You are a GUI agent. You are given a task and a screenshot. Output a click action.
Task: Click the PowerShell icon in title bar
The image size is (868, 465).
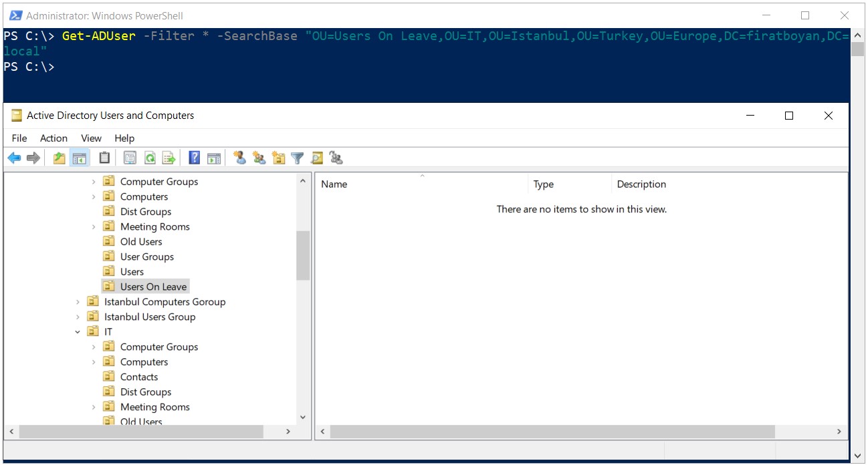15,15
